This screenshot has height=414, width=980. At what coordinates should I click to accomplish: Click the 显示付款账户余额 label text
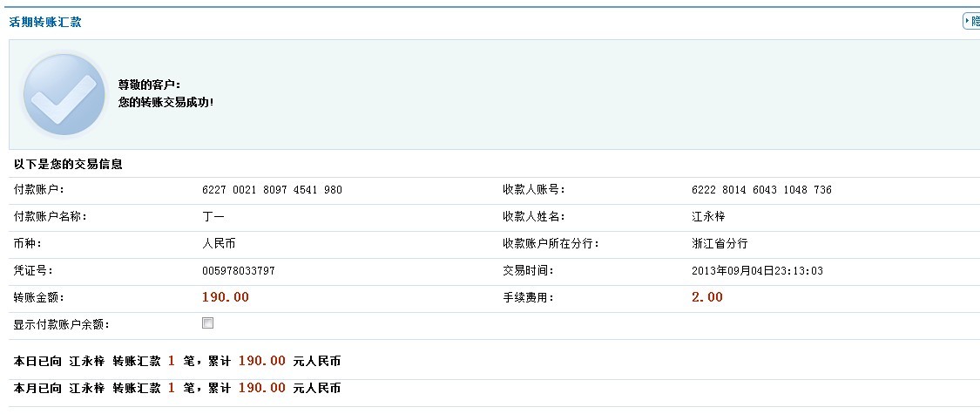[61, 325]
